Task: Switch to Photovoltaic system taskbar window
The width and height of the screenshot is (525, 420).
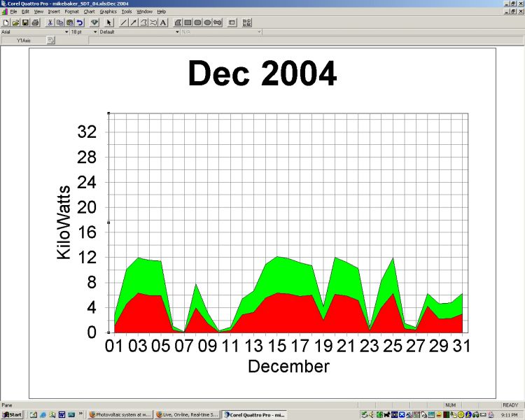Action: [x=120, y=415]
